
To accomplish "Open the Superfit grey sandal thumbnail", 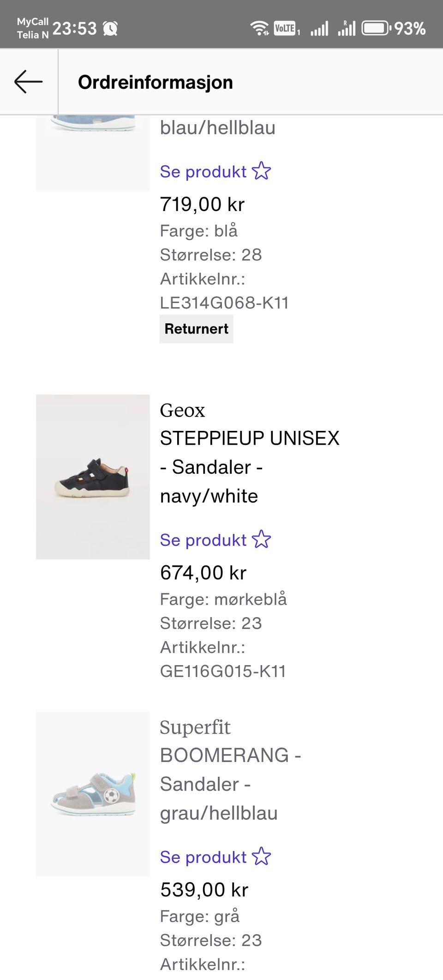I will pyautogui.click(x=93, y=793).
